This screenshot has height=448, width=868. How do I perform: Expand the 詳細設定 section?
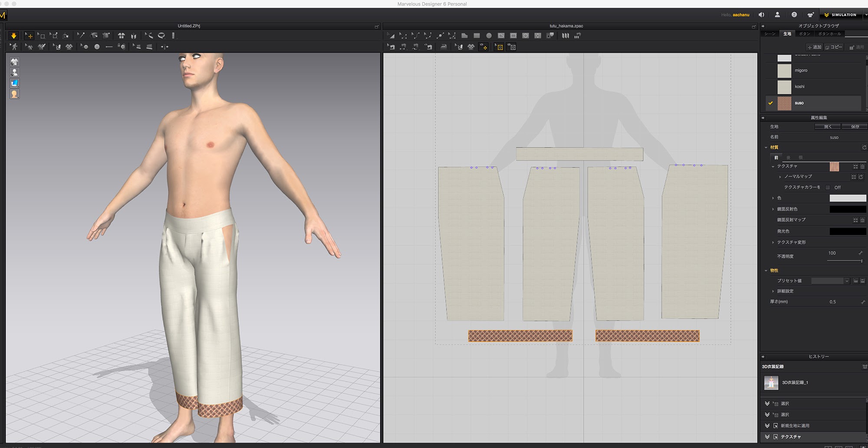pyautogui.click(x=773, y=291)
